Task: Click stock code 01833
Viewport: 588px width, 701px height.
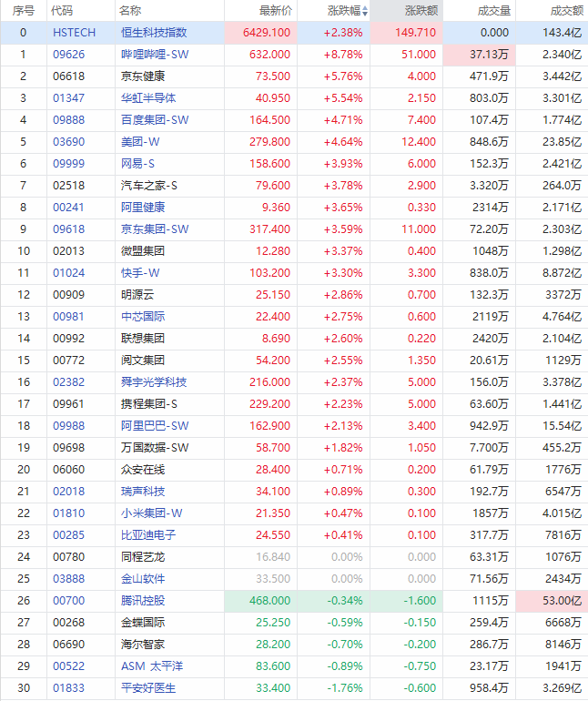Action: (69, 688)
